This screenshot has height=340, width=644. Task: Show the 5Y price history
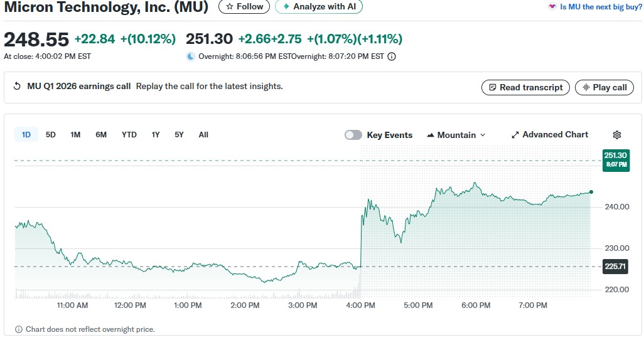tap(180, 135)
